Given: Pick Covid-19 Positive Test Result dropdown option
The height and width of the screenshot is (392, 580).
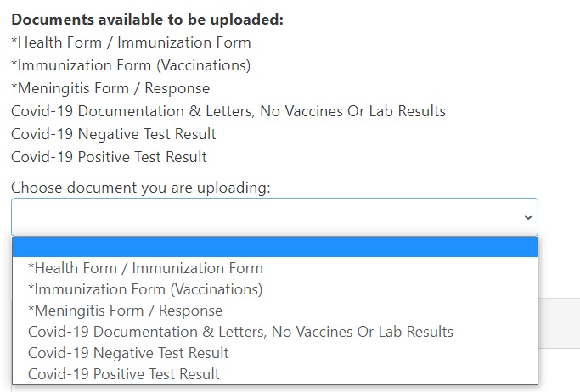Looking at the screenshot, I should pos(124,374).
